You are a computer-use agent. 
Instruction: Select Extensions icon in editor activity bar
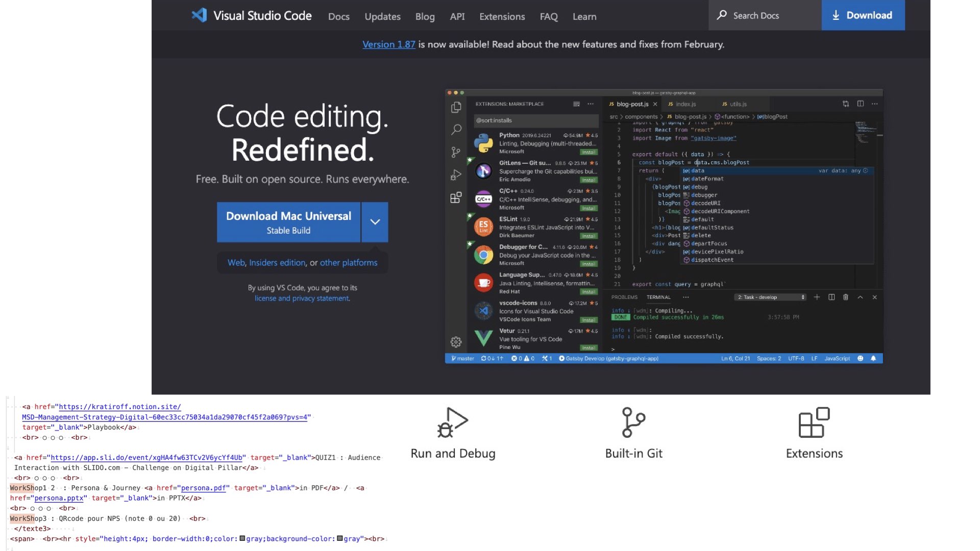coord(456,197)
